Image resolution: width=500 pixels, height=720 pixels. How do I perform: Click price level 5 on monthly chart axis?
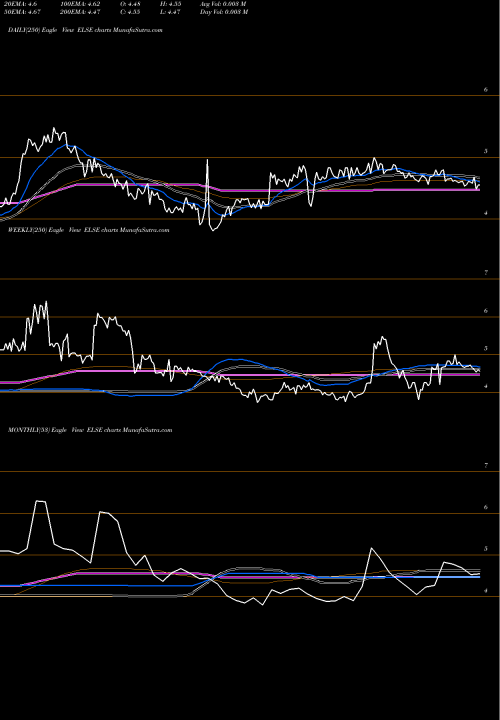pyautogui.click(x=486, y=549)
